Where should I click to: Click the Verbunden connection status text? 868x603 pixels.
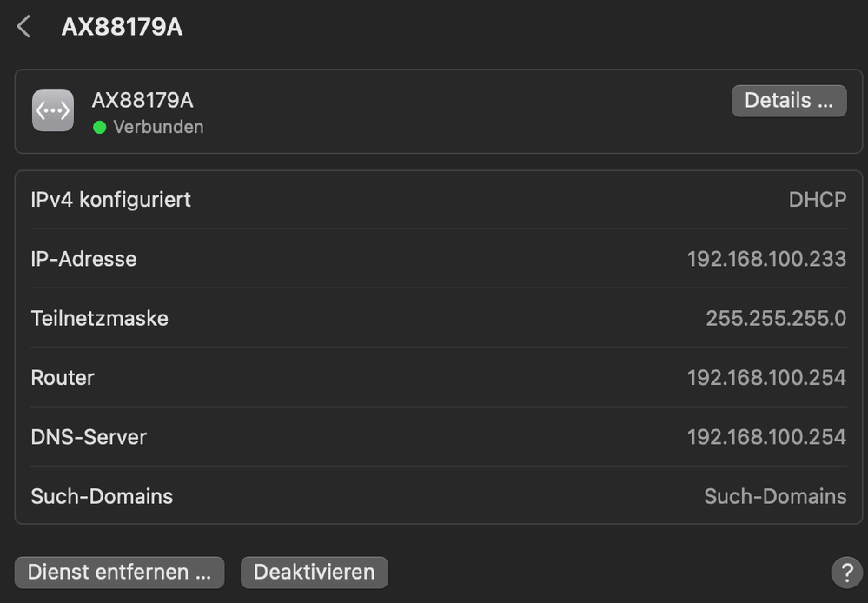pos(158,127)
